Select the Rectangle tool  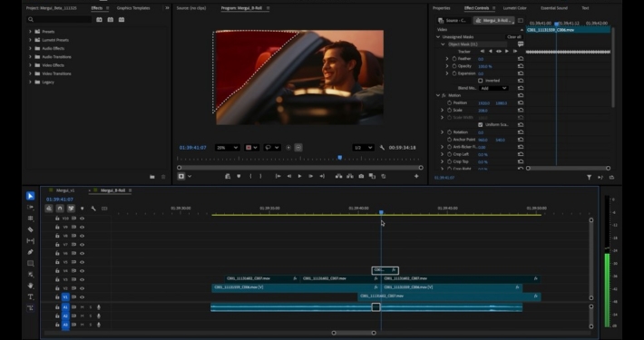pyautogui.click(x=31, y=263)
